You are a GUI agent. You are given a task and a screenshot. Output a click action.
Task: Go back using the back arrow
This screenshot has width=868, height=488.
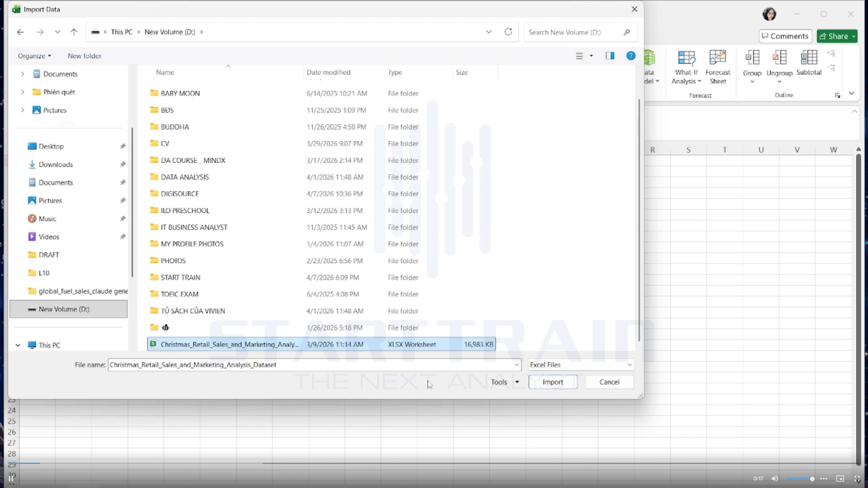tap(20, 32)
